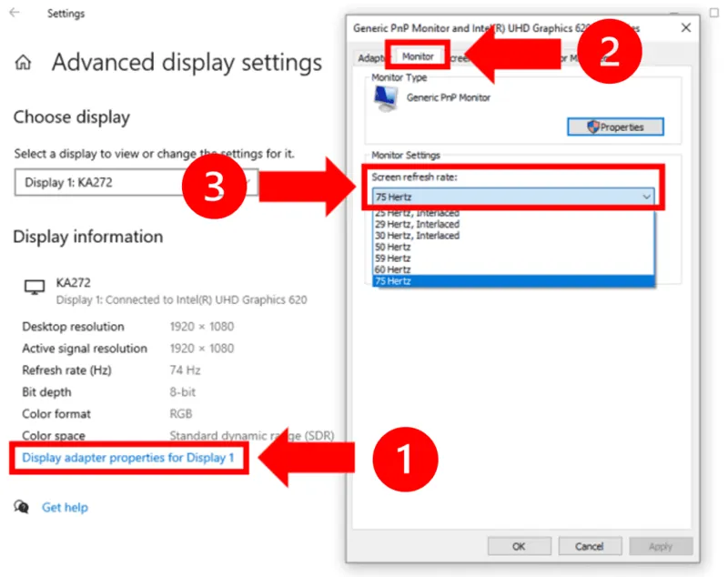Open Display adapter properties for Display 1
This screenshot has height=577, width=728.
pos(128,458)
